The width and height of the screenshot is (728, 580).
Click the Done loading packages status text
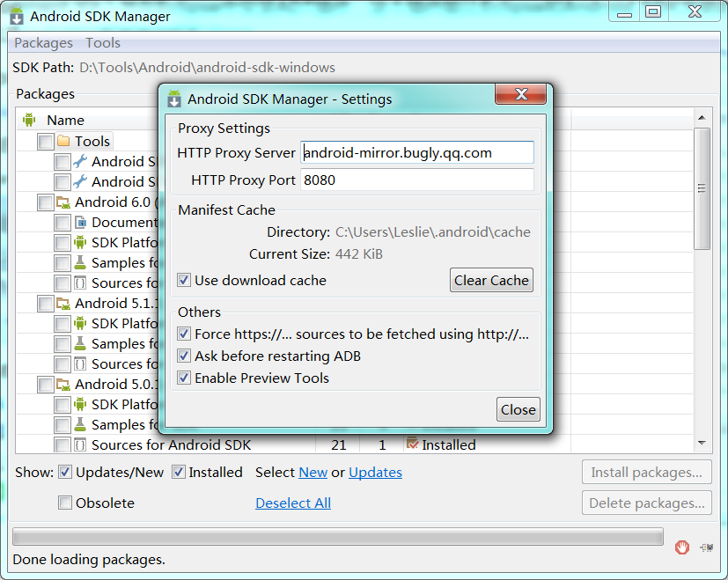click(x=89, y=559)
